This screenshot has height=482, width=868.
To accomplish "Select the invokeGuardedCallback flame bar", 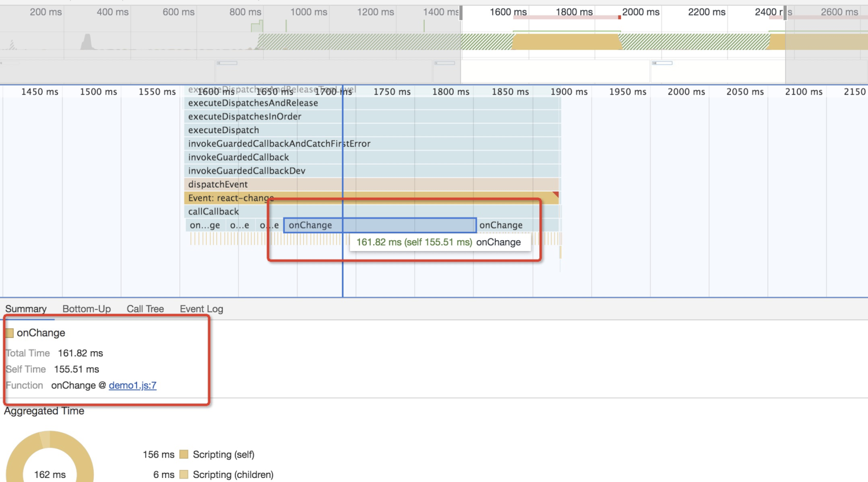I will click(372, 157).
